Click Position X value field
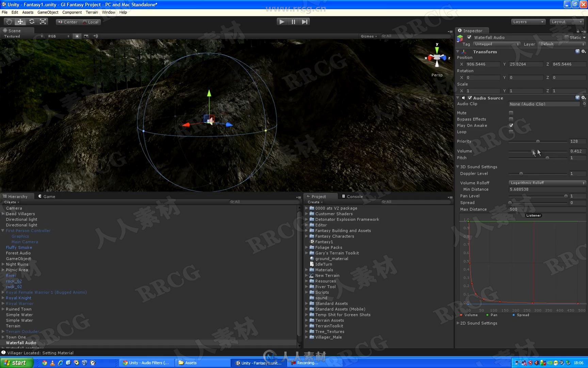 tap(483, 64)
